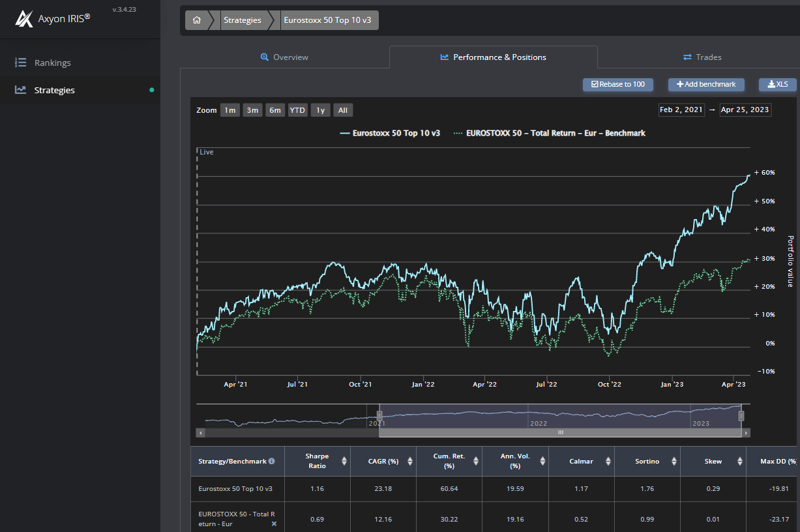
Task: Sort table by Calmar column
Action: [608, 462]
